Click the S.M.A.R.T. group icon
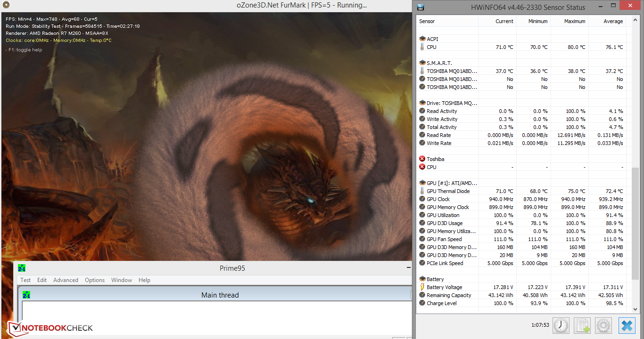The width and height of the screenshot is (644, 339). coord(422,63)
